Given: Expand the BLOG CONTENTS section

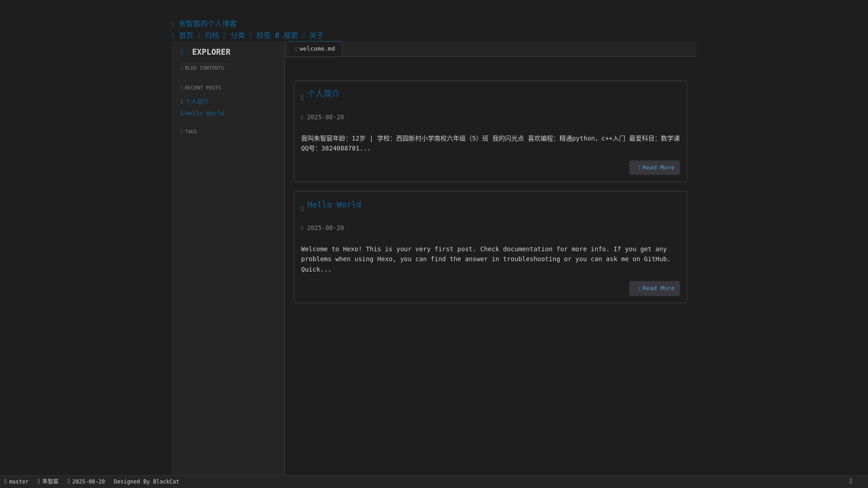Looking at the screenshot, I should point(203,68).
